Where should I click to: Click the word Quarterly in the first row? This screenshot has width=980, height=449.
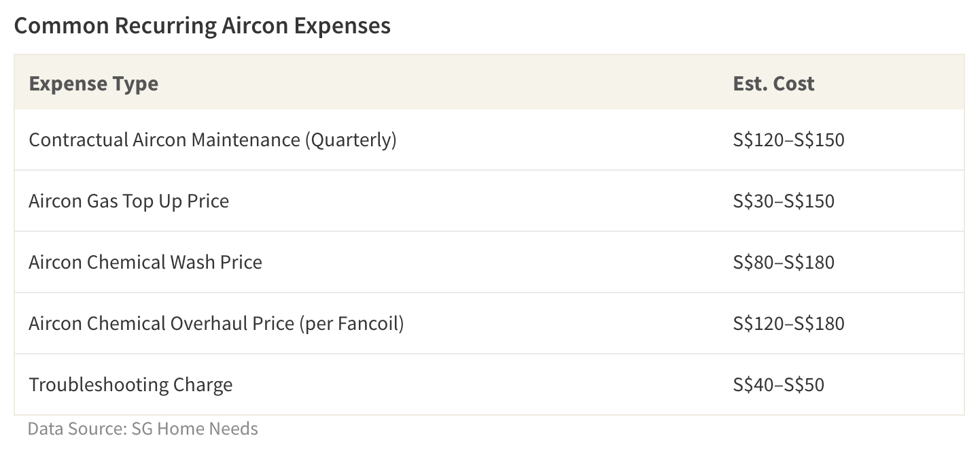click(x=350, y=139)
